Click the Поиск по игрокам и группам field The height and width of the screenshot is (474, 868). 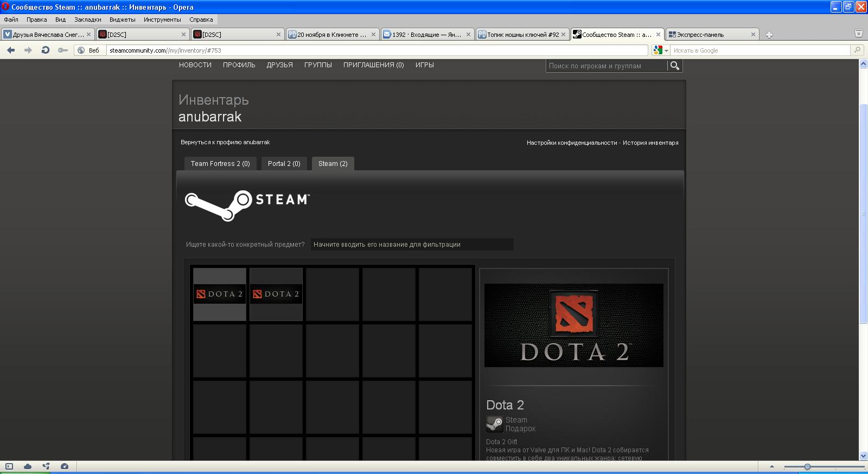tap(606, 66)
